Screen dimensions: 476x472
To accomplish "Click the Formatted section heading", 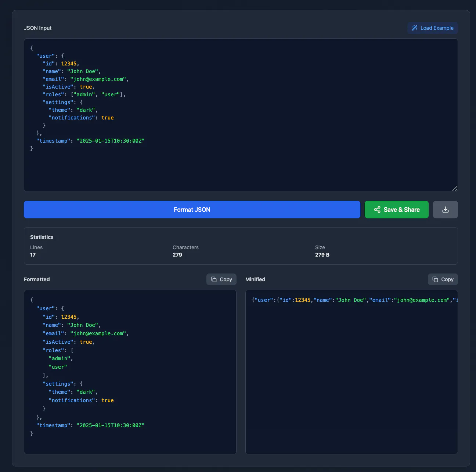I will coord(37,279).
